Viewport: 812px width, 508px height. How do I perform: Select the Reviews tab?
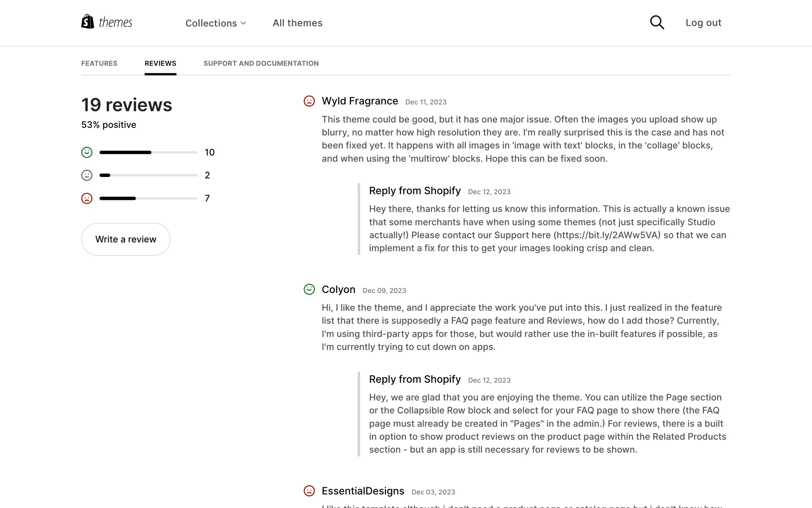[160, 63]
